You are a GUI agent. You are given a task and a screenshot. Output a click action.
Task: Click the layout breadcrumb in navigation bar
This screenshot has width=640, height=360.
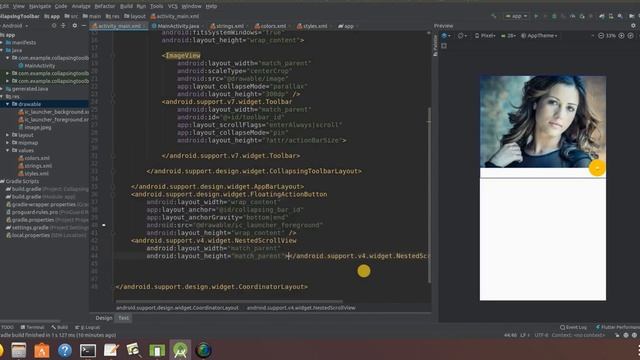[x=135, y=16]
